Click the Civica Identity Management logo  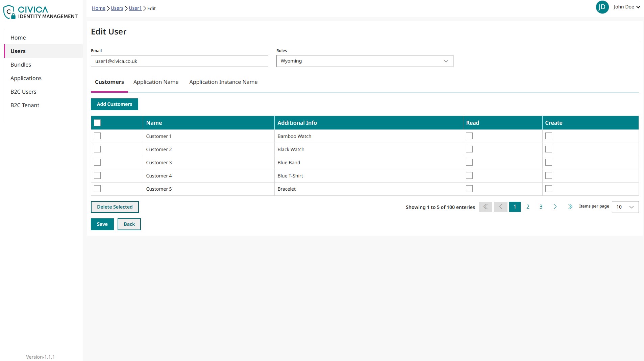click(41, 12)
